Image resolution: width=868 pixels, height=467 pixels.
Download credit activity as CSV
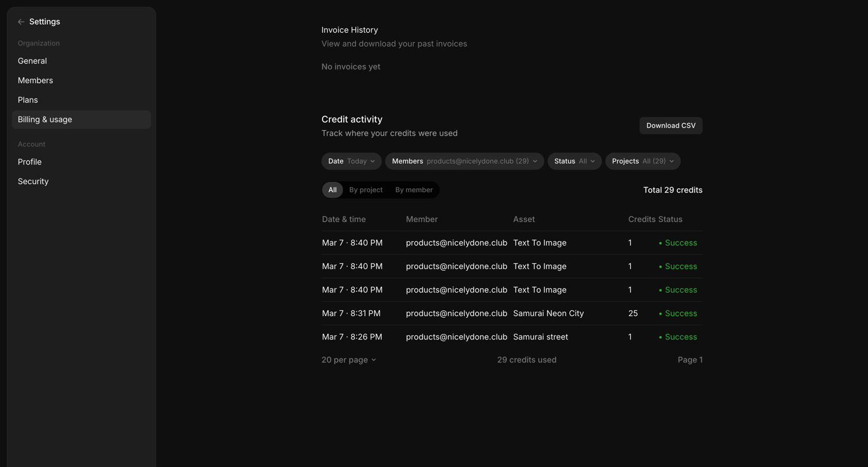pyautogui.click(x=671, y=126)
